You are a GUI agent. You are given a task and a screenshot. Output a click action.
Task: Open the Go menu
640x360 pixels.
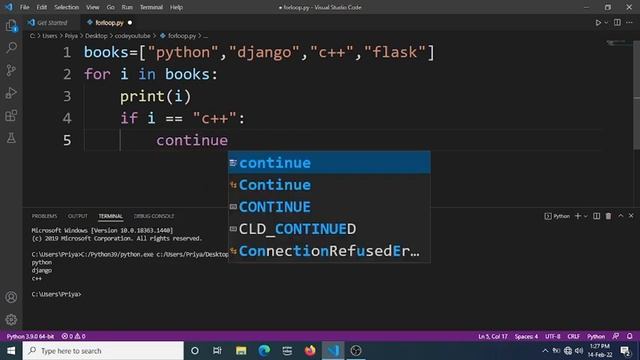[x=110, y=7]
